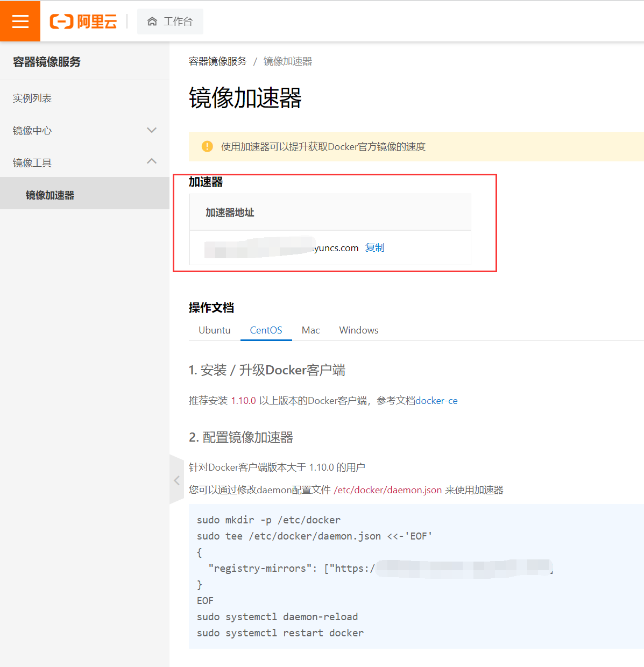Viewport: 644px width, 667px height.
Task: Click the sudo mkdir -p /etc/docker line
Action: point(269,520)
